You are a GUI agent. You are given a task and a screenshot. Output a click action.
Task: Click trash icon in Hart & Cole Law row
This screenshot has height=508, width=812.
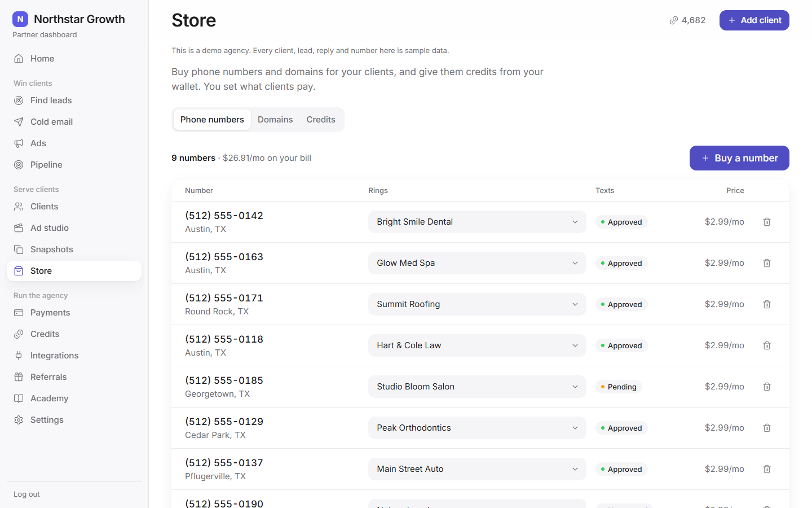(x=767, y=345)
